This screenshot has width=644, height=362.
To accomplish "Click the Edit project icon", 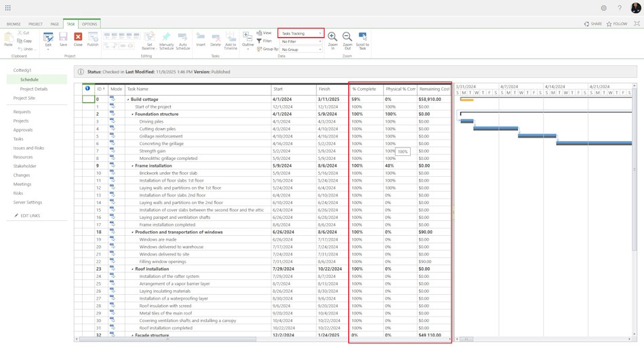I will click(x=48, y=37).
